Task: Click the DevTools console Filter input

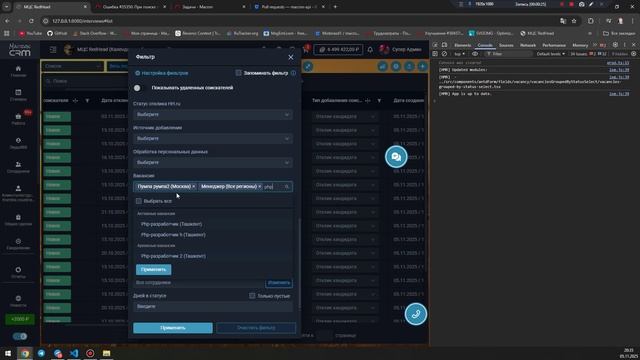Action: pyautogui.click(x=509, y=54)
